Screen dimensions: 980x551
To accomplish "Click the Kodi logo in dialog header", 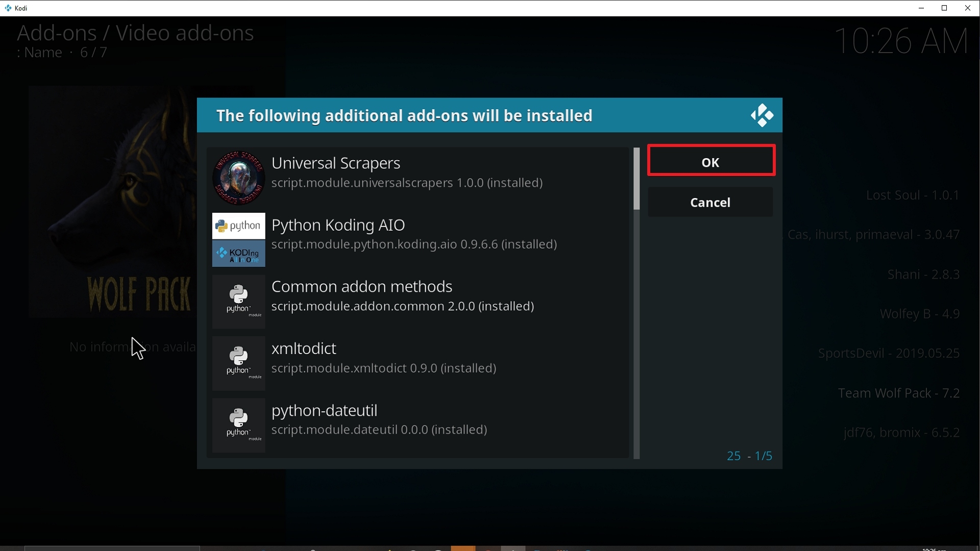I will click(762, 115).
